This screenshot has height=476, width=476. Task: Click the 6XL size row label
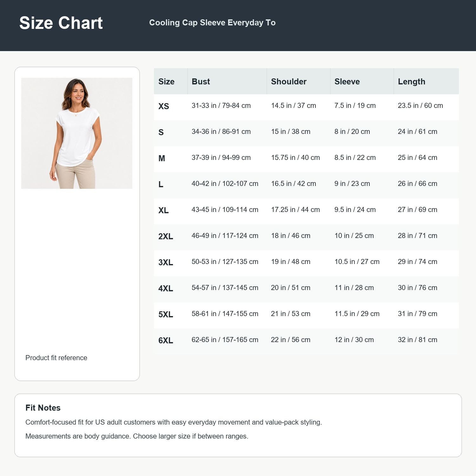(166, 340)
